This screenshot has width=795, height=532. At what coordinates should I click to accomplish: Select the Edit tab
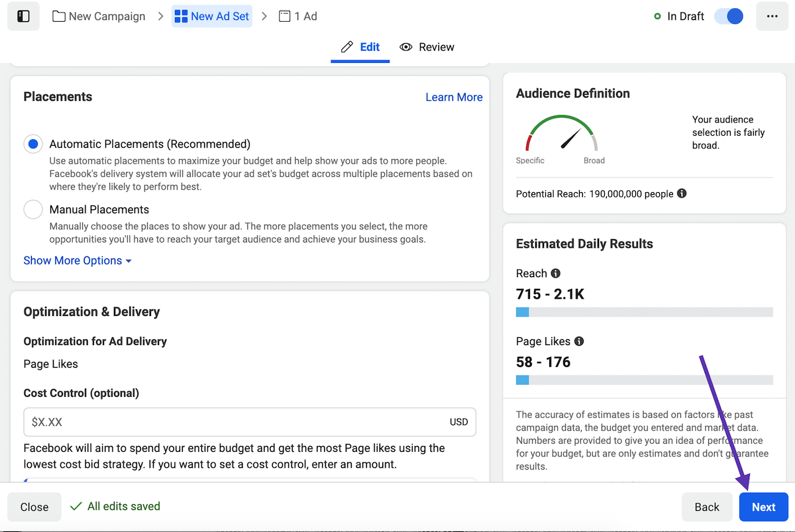coord(360,47)
